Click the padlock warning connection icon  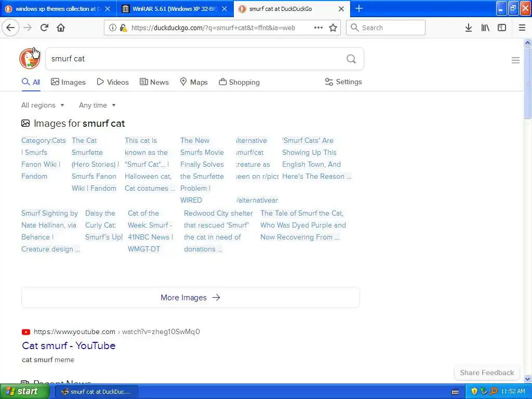click(x=123, y=28)
